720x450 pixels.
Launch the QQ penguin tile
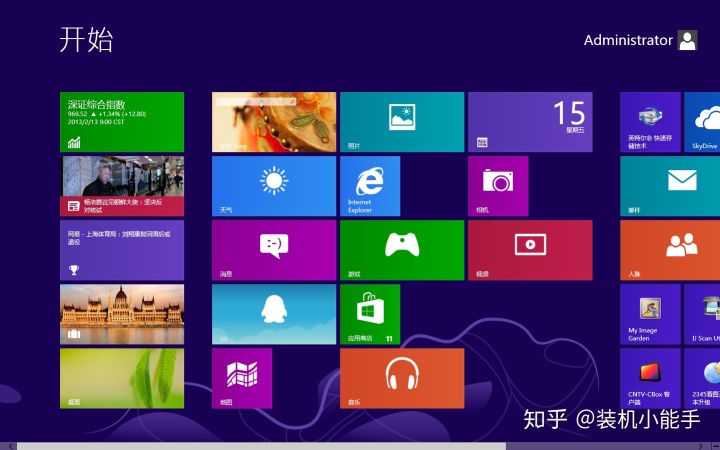click(x=274, y=314)
